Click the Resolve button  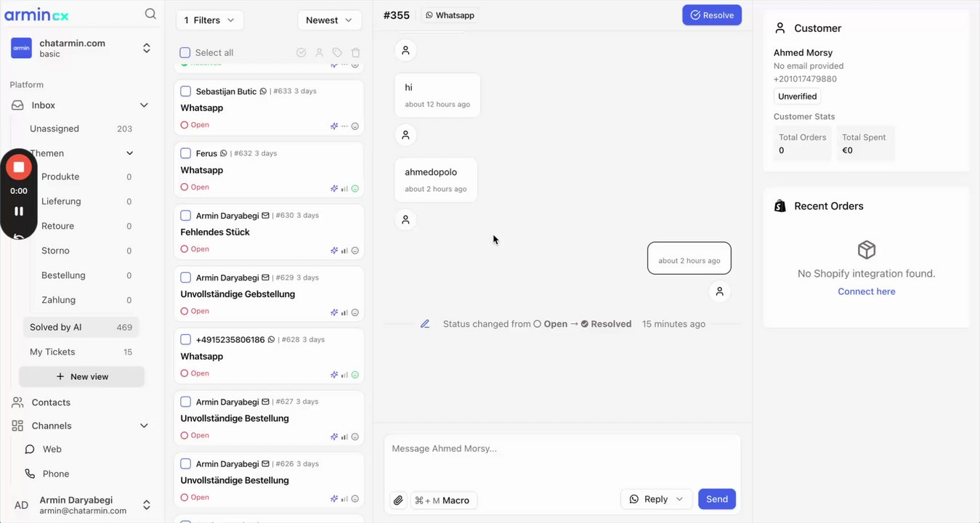point(712,15)
